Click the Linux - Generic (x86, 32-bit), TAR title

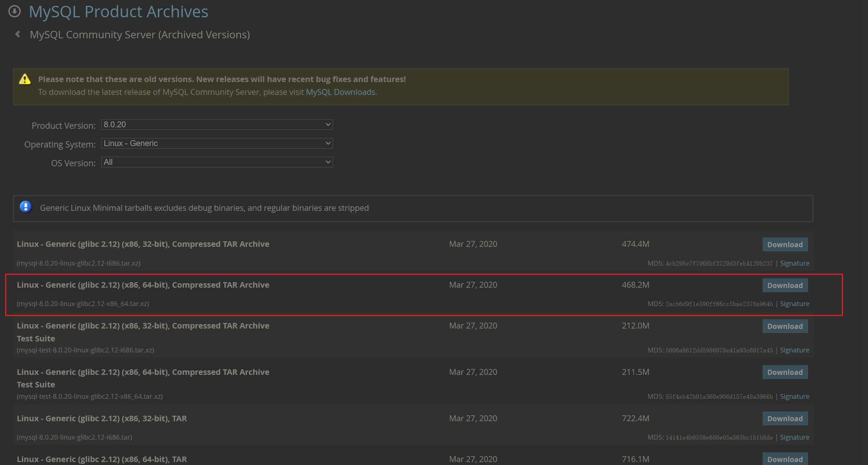pos(102,419)
